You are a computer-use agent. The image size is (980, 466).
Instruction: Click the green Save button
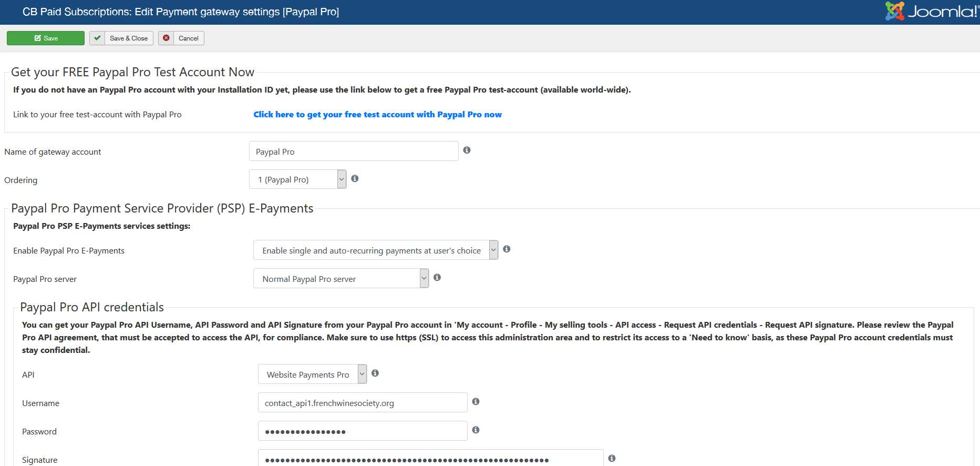pos(46,38)
